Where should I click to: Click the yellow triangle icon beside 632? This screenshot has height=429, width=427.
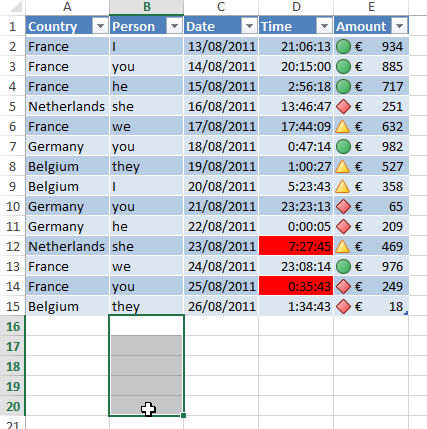click(343, 126)
